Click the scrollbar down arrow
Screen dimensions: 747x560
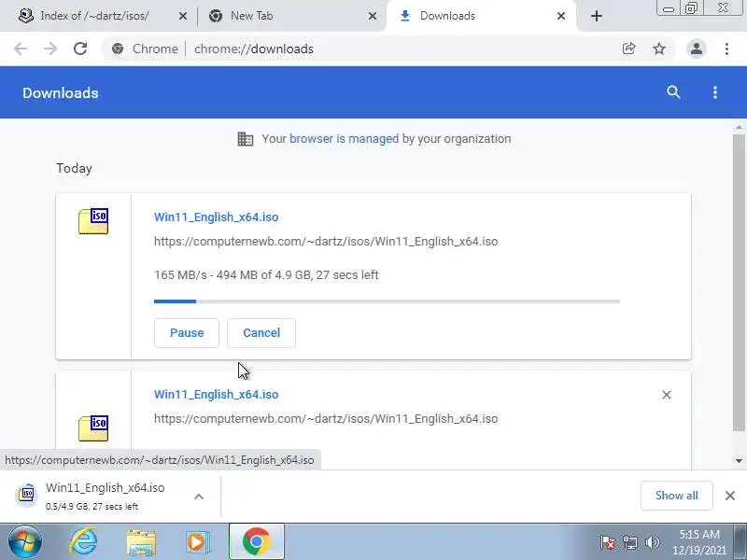[x=739, y=460]
